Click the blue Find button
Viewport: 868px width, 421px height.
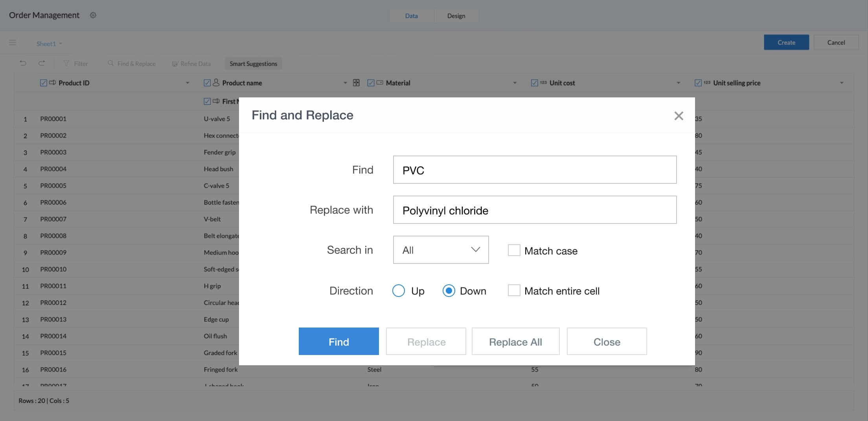(338, 342)
